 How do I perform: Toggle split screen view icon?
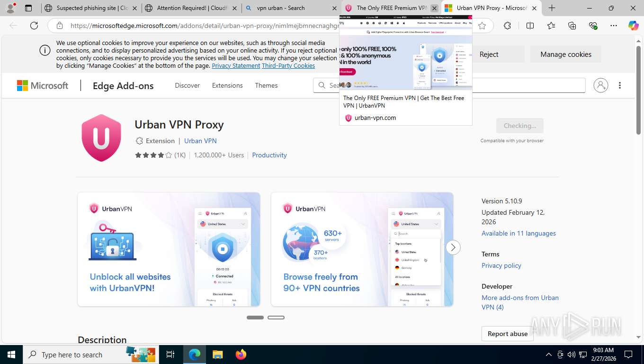pos(530,26)
